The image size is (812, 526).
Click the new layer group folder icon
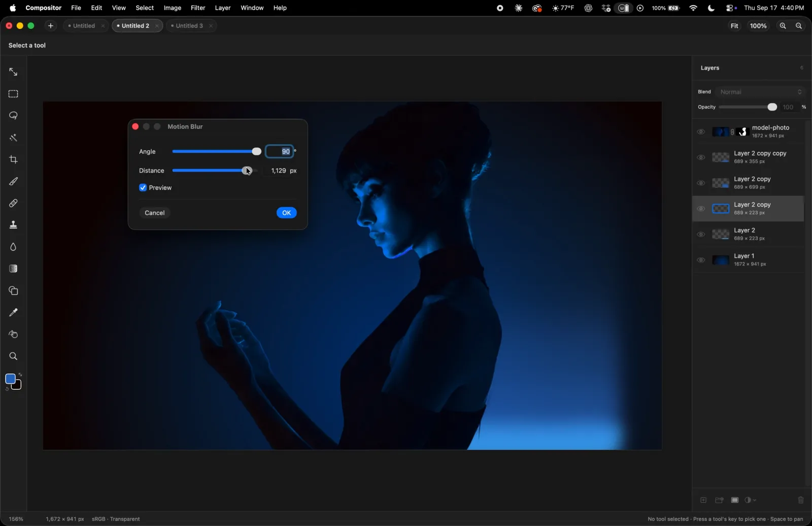coord(719,500)
